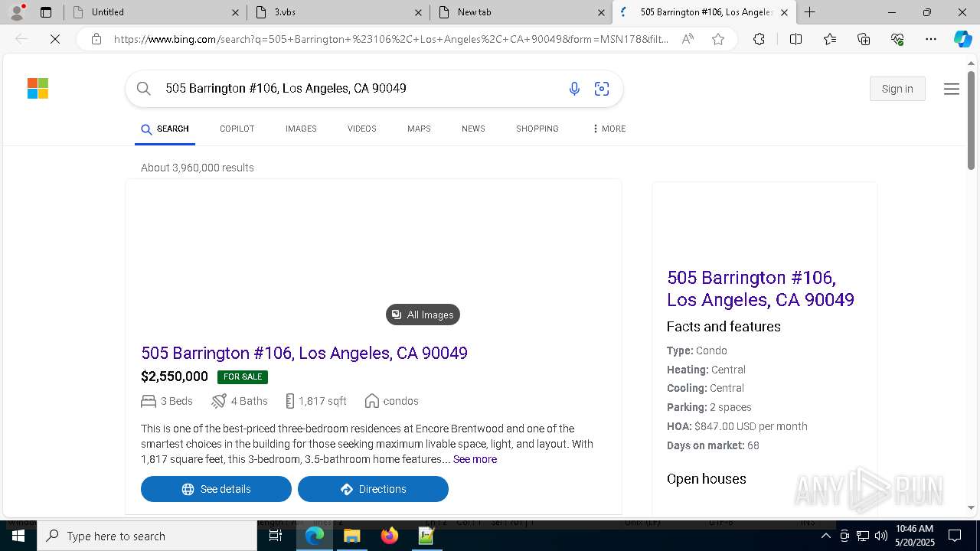
Task: Click the $2,550,000 price
Action: [x=175, y=377]
